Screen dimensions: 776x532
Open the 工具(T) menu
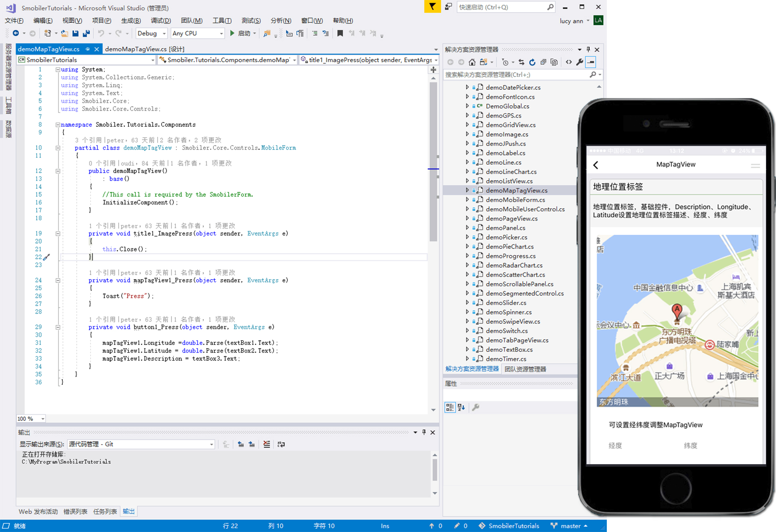(x=222, y=21)
